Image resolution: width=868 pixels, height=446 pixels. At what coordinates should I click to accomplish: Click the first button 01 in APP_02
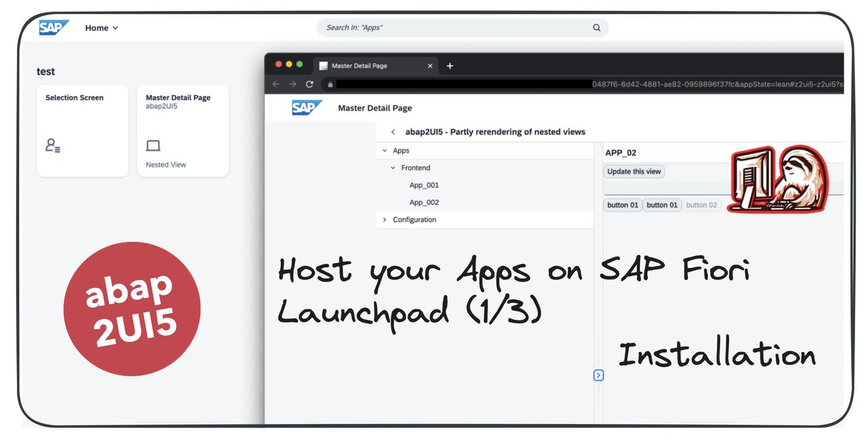622,205
